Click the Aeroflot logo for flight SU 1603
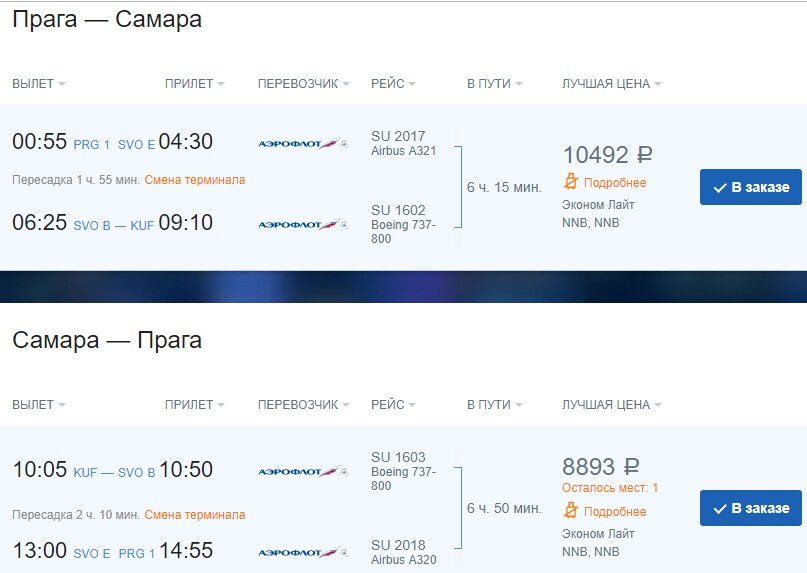The height and width of the screenshot is (573, 807). (302, 472)
